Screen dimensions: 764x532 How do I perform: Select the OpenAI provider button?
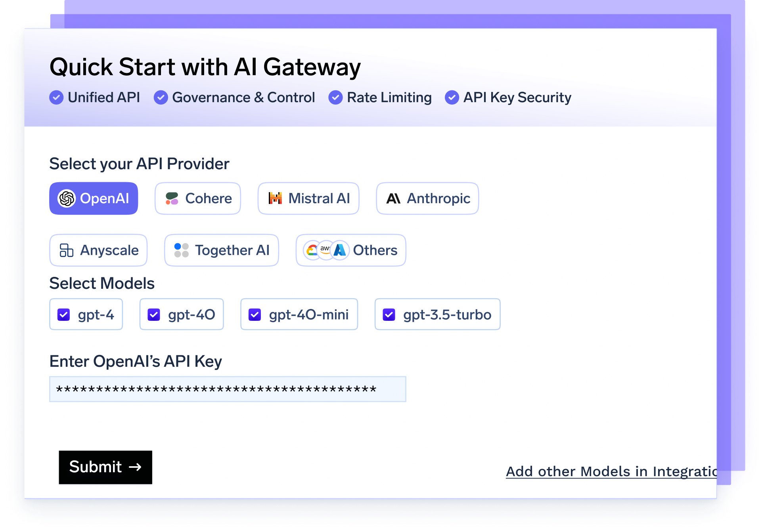pos(94,198)
